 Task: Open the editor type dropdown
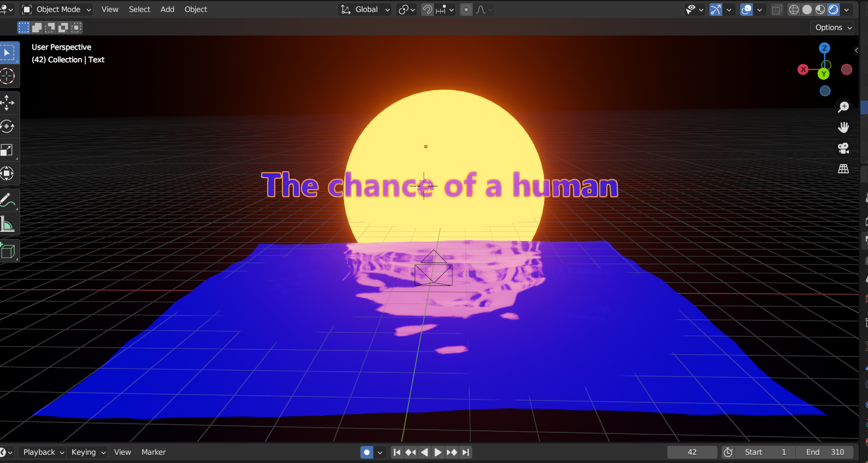click(7, 9)
